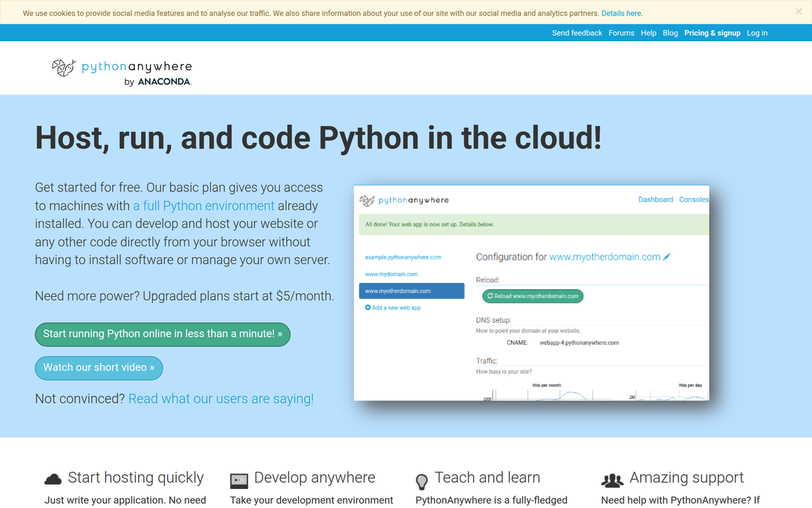812x508 pixels.
Task: Click the dashboard screenshot preview image
Action: click(x=531, y=293)
